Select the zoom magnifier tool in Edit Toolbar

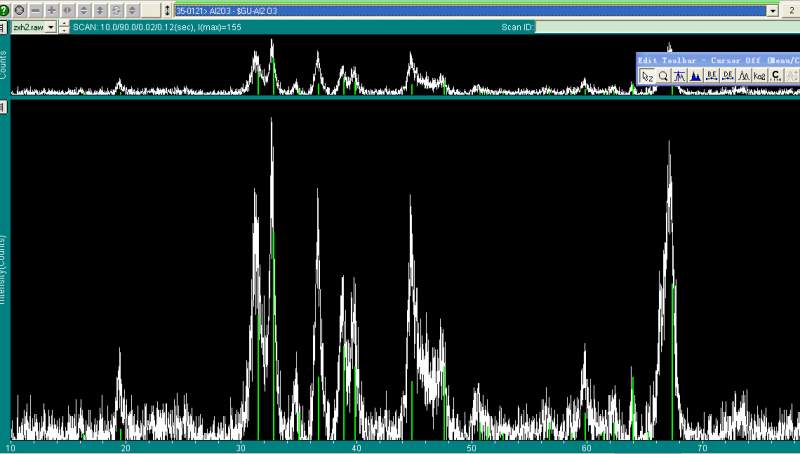(x=663, y=76)
